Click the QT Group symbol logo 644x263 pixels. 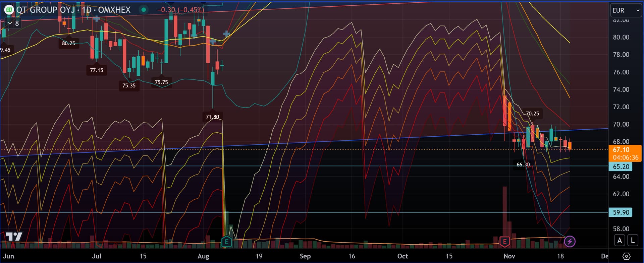[9, 10]
